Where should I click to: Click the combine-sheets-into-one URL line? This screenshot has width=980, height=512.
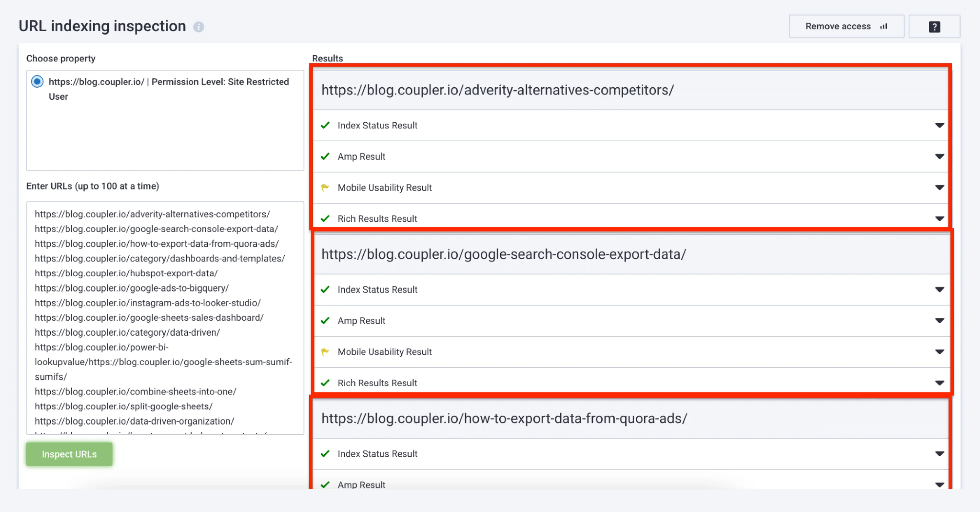click(135, 391)
